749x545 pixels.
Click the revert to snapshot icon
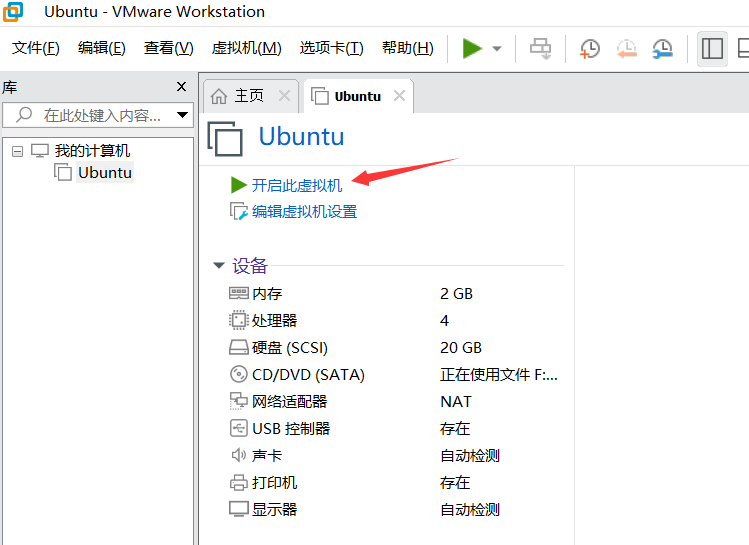coord(626,49)
